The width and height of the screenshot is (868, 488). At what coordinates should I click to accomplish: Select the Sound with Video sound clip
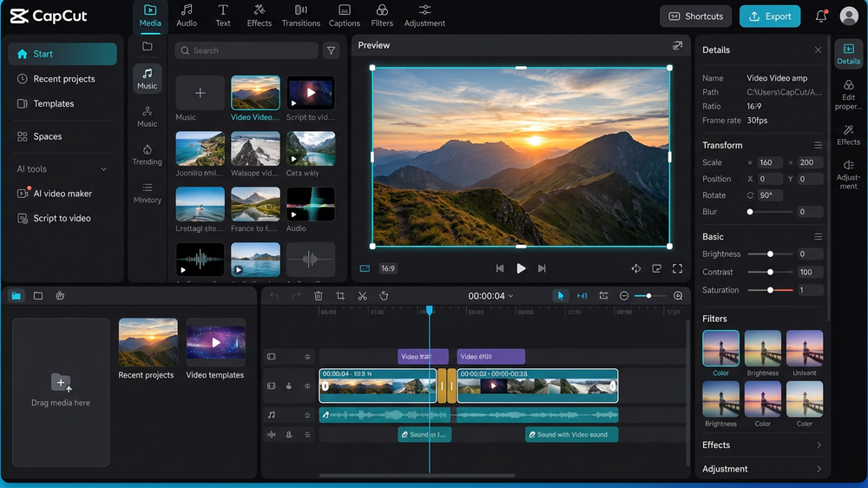click(571, 435)
